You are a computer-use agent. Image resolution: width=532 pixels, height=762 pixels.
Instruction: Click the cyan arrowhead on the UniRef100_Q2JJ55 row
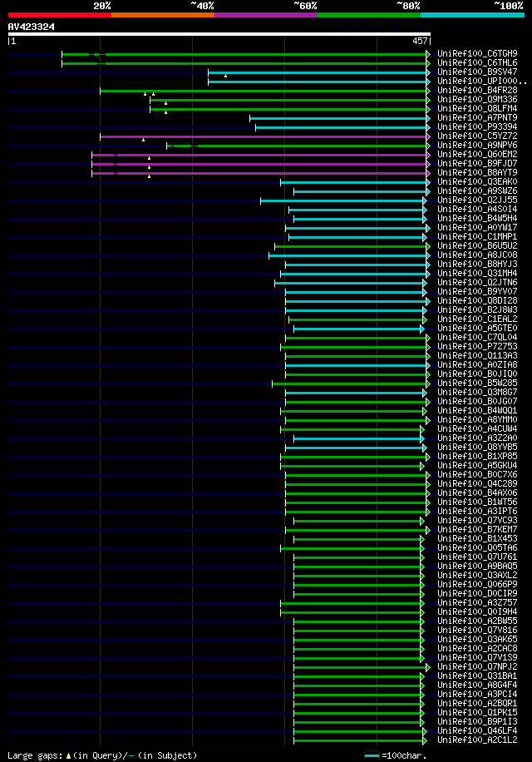tap(425, 200)
